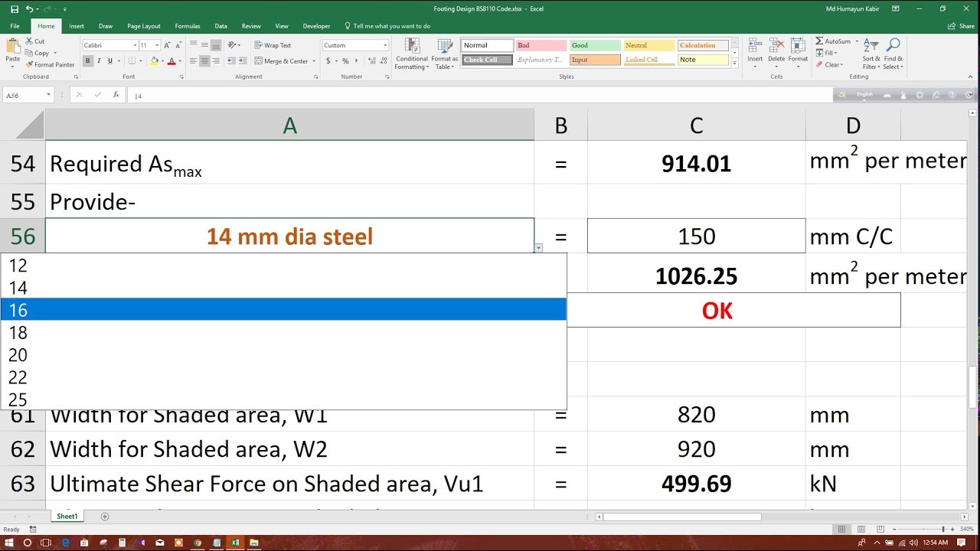
Task: Cut the selection with the scissors icon
Action: (29, 41)
